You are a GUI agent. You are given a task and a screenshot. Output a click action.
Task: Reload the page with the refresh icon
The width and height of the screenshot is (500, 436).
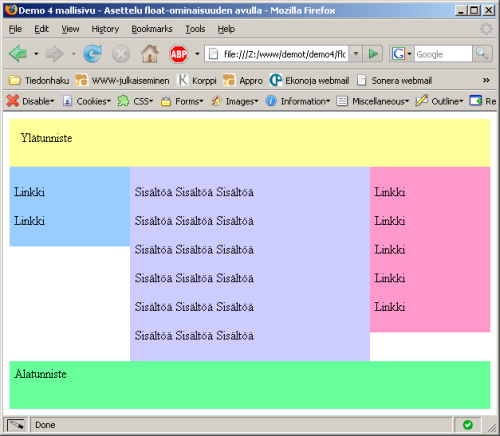click(x=92, y=54)
